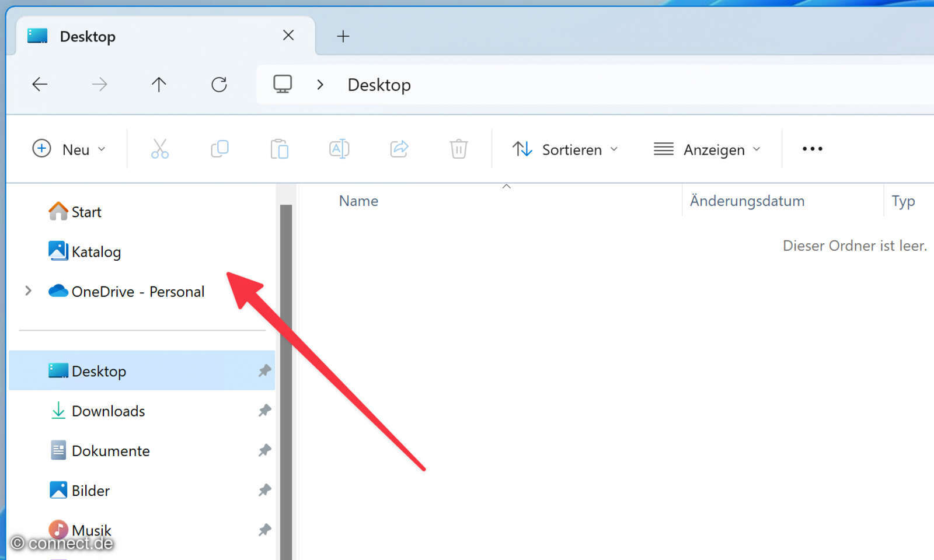Unpin the Downloads folder

(264, 411)
